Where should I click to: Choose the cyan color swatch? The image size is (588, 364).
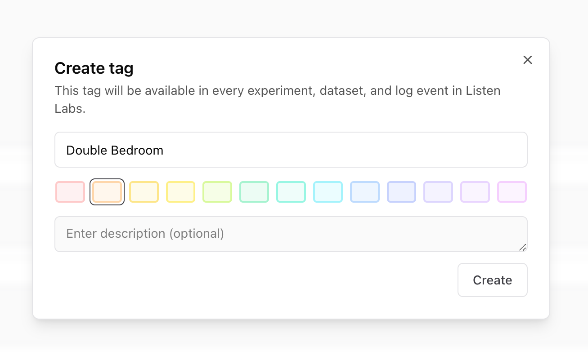(x=328, y=192)
